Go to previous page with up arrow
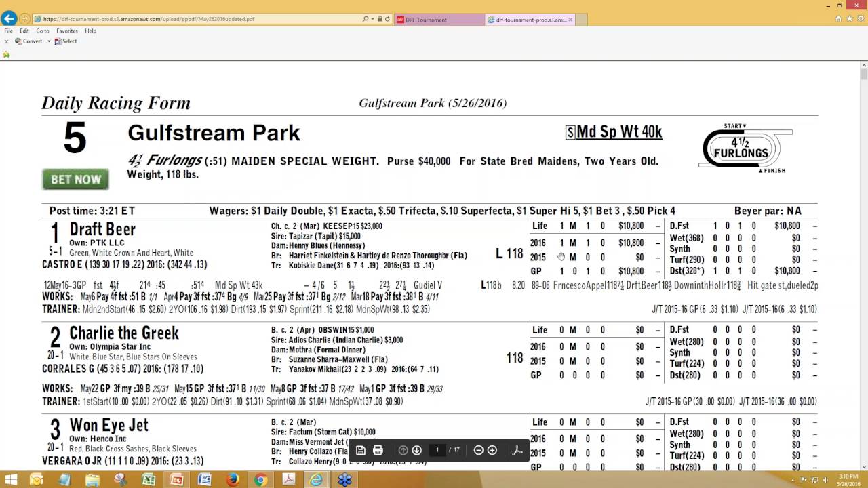 pyautogui.click(x=403, y=450)
